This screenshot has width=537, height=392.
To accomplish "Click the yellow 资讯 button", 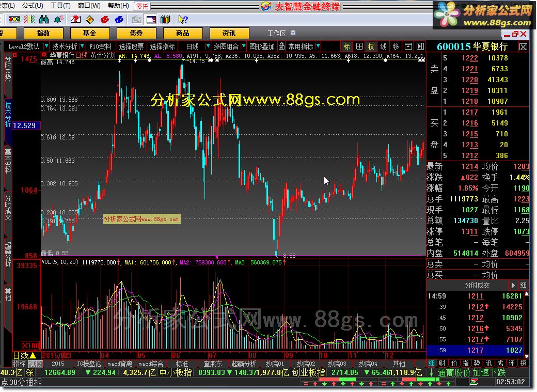I will pos(229,33).
